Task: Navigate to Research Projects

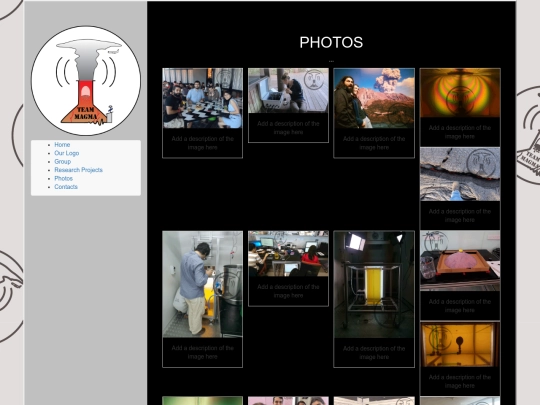Action: pyautogui.click(x=79, y=170)
